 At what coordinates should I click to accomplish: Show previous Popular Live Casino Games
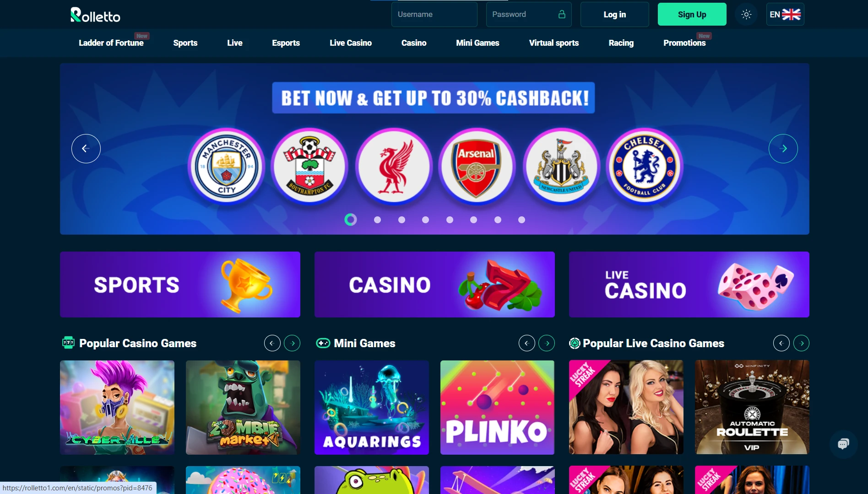tap(781, 343)
